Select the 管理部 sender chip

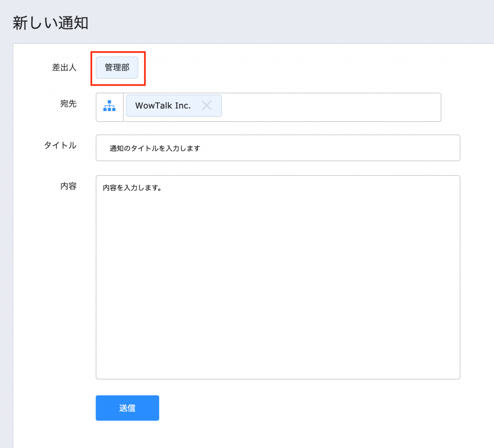[117, 68]
